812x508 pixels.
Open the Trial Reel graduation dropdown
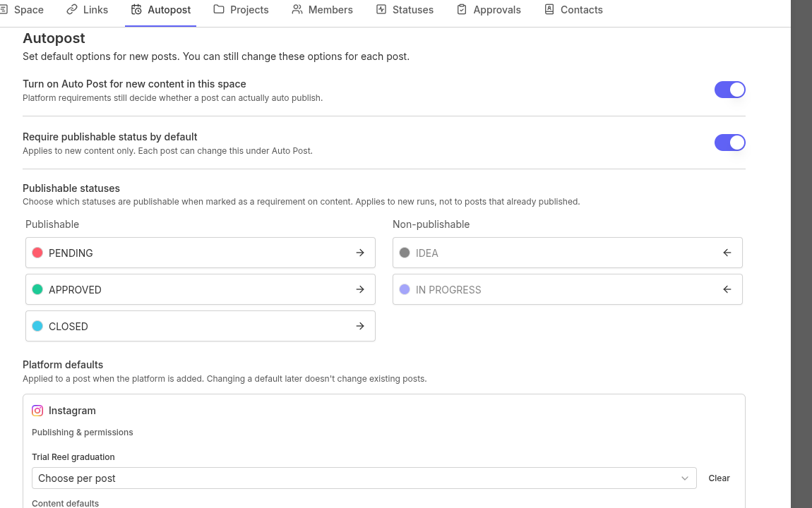[x=364, y=478]
